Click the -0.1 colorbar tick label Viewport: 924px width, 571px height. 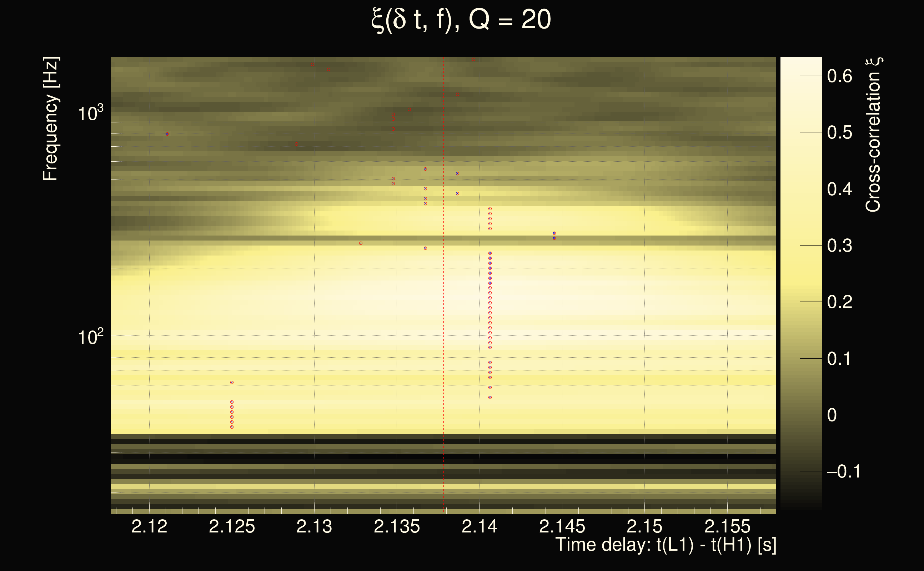pyautogui.click(x=844, y=472)
